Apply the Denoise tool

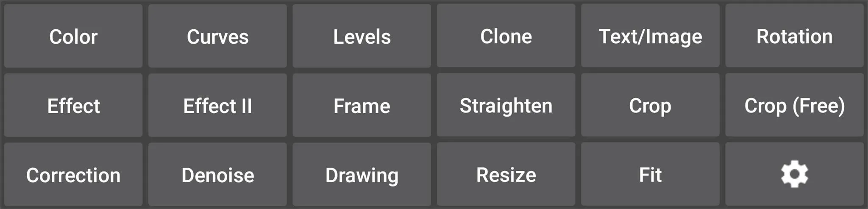[217, 174]
